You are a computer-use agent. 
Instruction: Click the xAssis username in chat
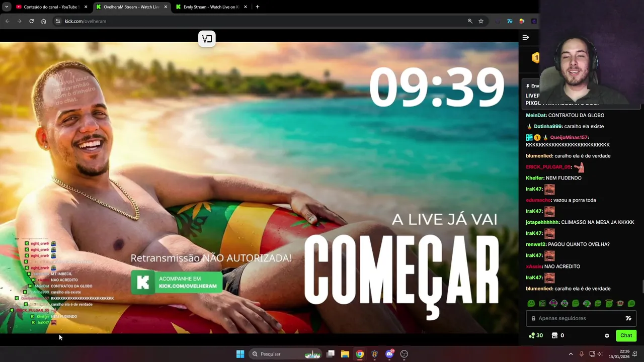click(533, 266)
